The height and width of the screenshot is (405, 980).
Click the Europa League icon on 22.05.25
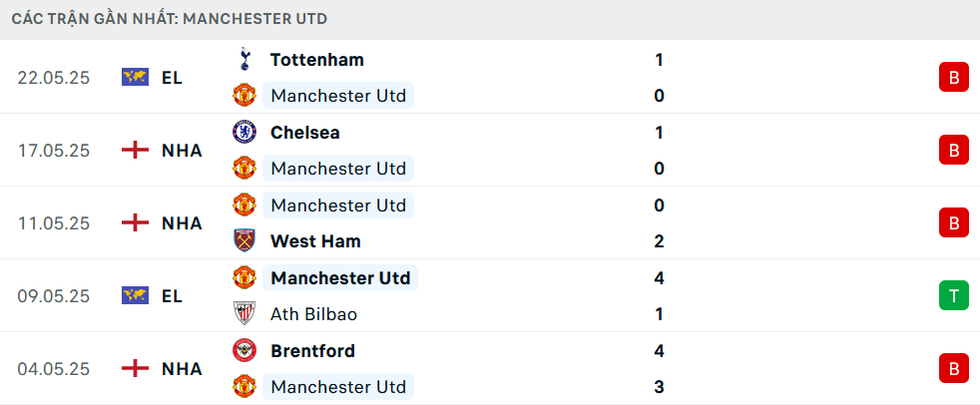coord(135,78)
